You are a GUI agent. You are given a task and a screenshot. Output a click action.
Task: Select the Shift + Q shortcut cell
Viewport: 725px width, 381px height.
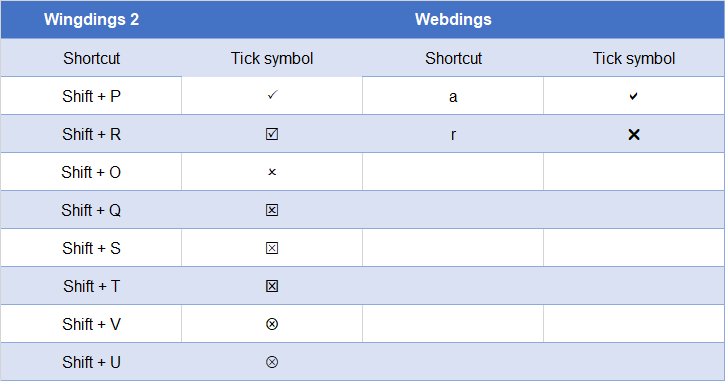pos(91,210)
